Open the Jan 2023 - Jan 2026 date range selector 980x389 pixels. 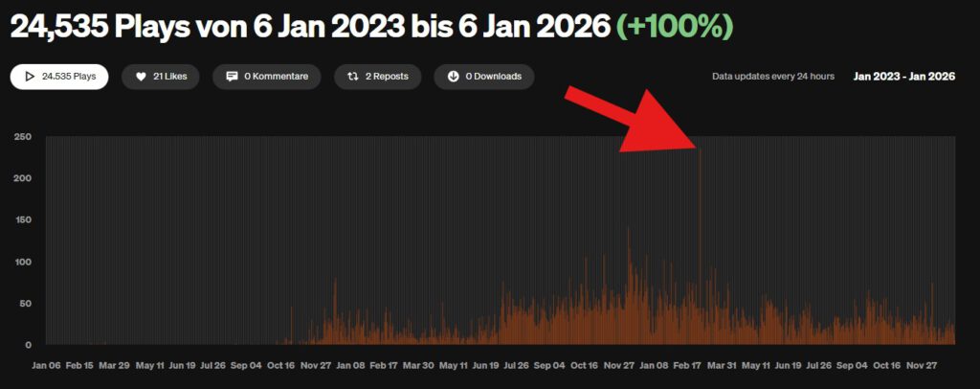pos(904,77)
